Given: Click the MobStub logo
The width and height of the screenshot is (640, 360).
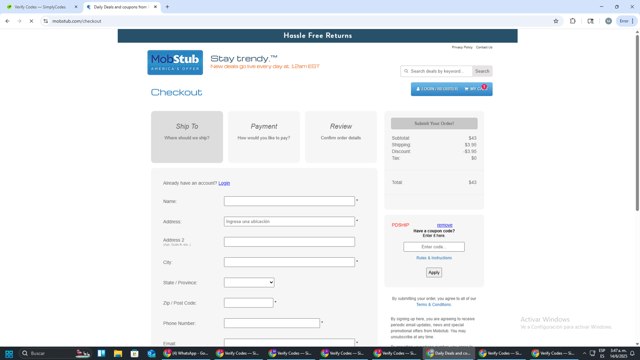Looking at the screenshot, I should tap(175, 62).
